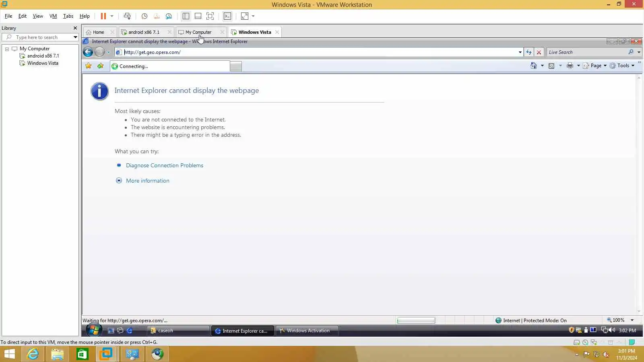Open the View menu

click(x=38, y=16)
